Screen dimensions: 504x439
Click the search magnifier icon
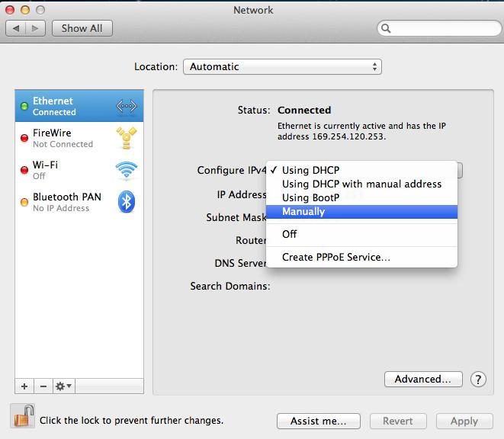386,29
